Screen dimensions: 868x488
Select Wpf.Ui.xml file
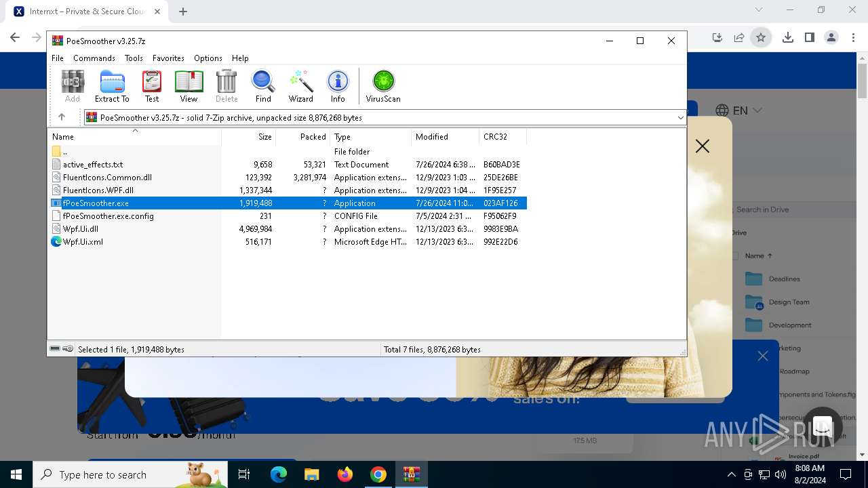click(287, 242)
